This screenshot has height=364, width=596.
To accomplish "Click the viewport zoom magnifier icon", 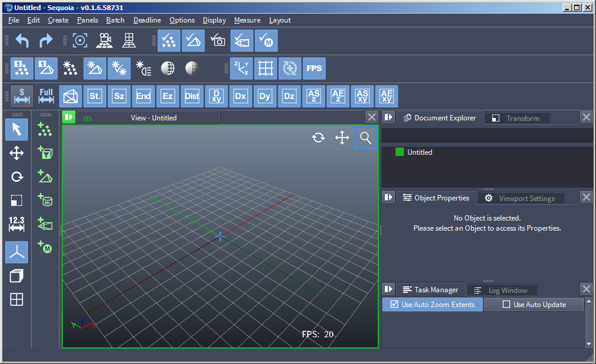I will [366, 138].
